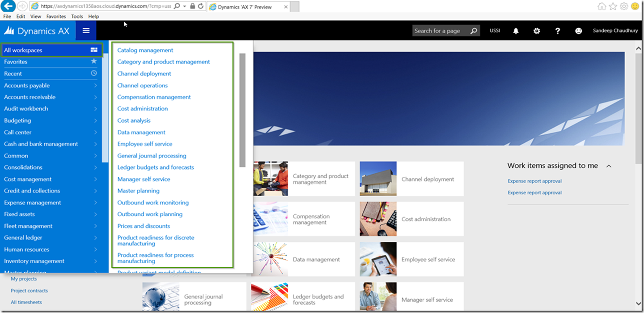644x313 pixels.
Task: Click the USSI company selector
Action: click(x=495, y=31)
